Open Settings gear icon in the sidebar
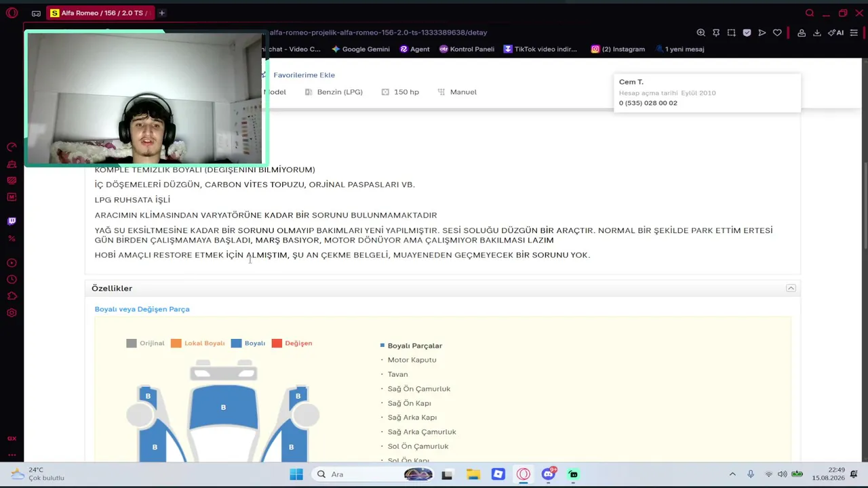 12,313
